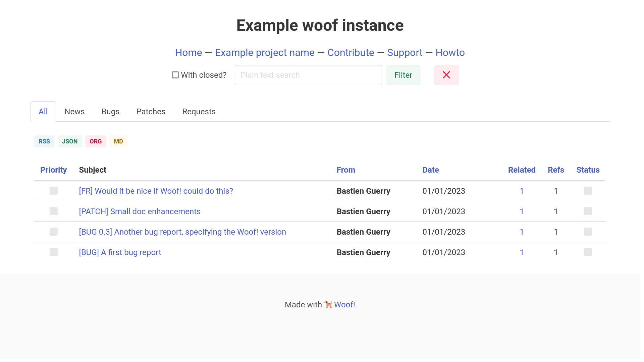
Task: Open the RSS feed badge
Action: tap(44, 141)
